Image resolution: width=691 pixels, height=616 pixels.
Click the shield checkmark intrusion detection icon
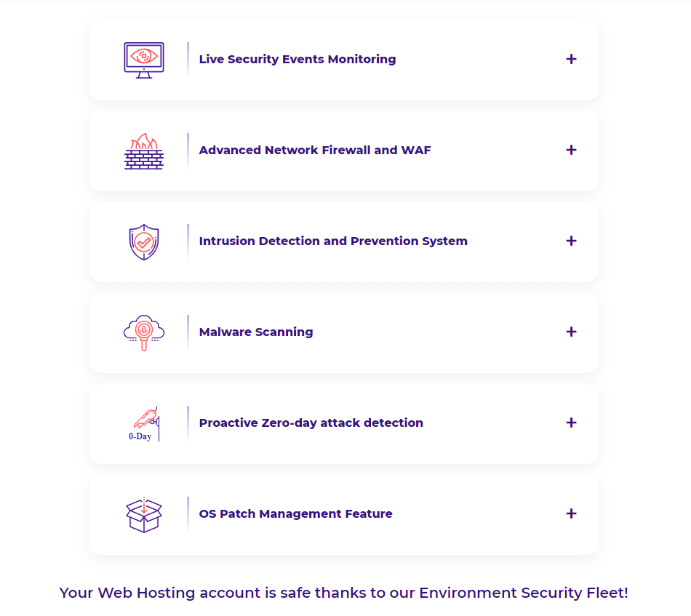click(144, 242)
